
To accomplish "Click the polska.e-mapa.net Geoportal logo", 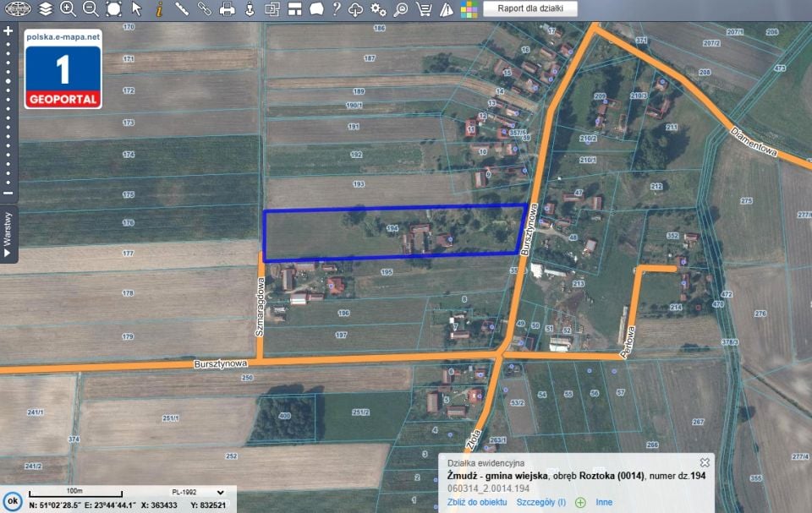I will [63, 68].
